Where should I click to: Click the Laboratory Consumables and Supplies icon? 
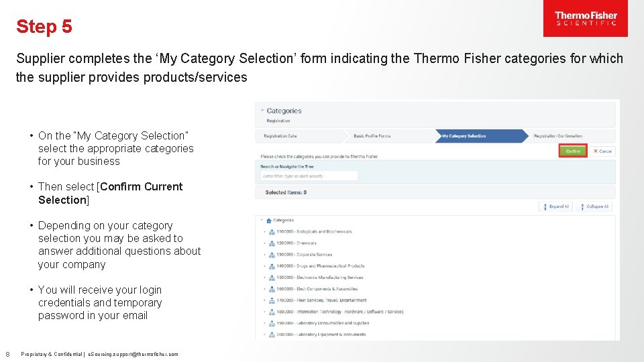pyautogui.click(x=272, y=323)
